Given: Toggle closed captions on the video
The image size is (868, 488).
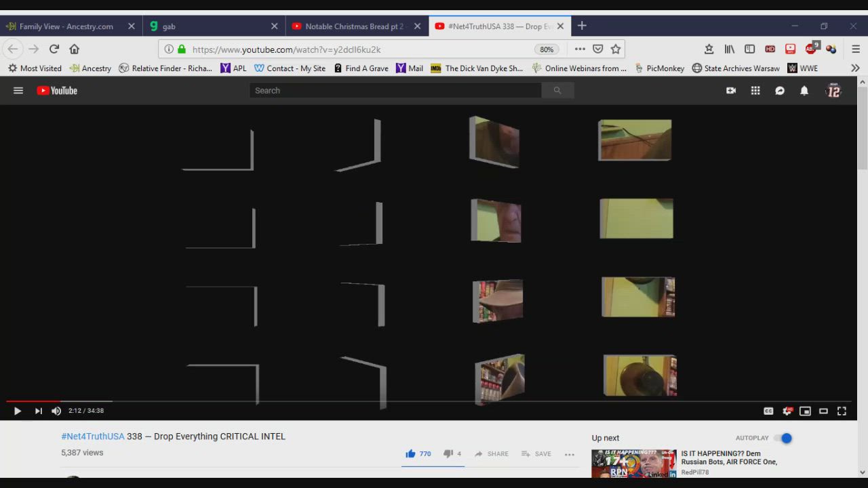Looking at the screenshot, I should [x=768, y=411].
